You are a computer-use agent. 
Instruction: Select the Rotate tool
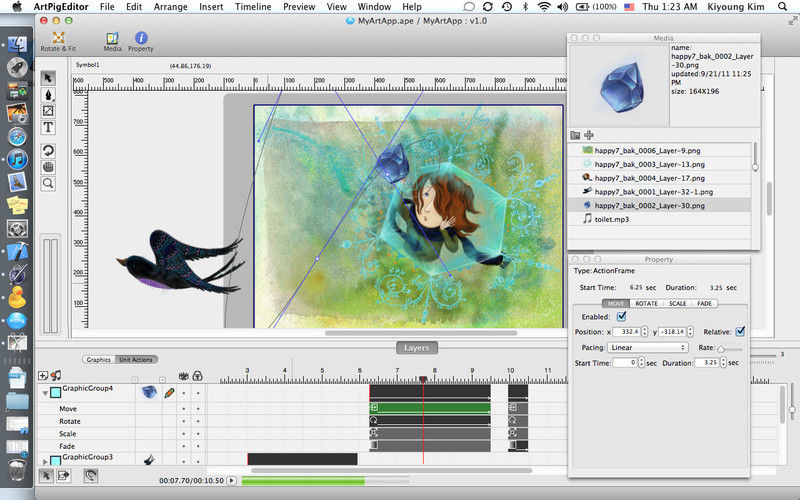pyautogui.click(x=48, y=151)
